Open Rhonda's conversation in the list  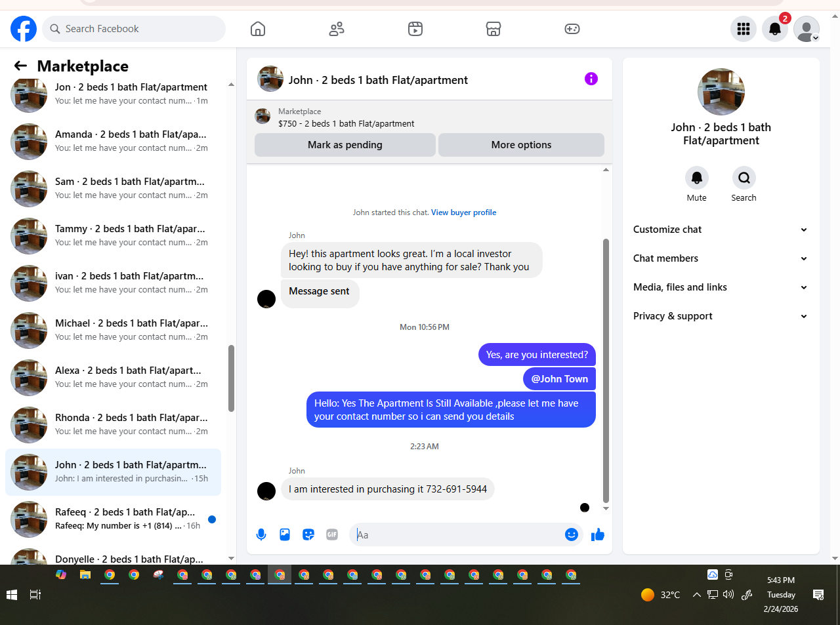113,425
